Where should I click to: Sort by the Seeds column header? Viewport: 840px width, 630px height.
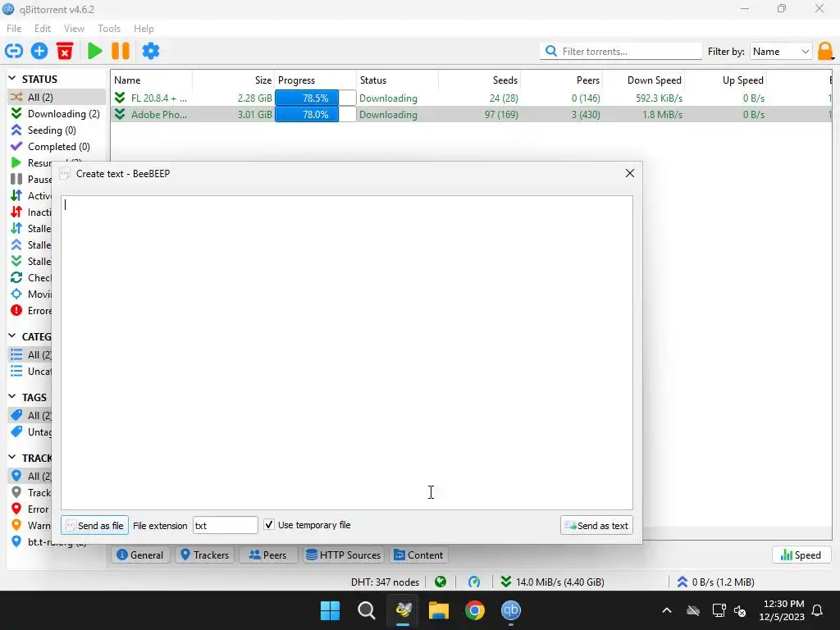pos(479,80)
